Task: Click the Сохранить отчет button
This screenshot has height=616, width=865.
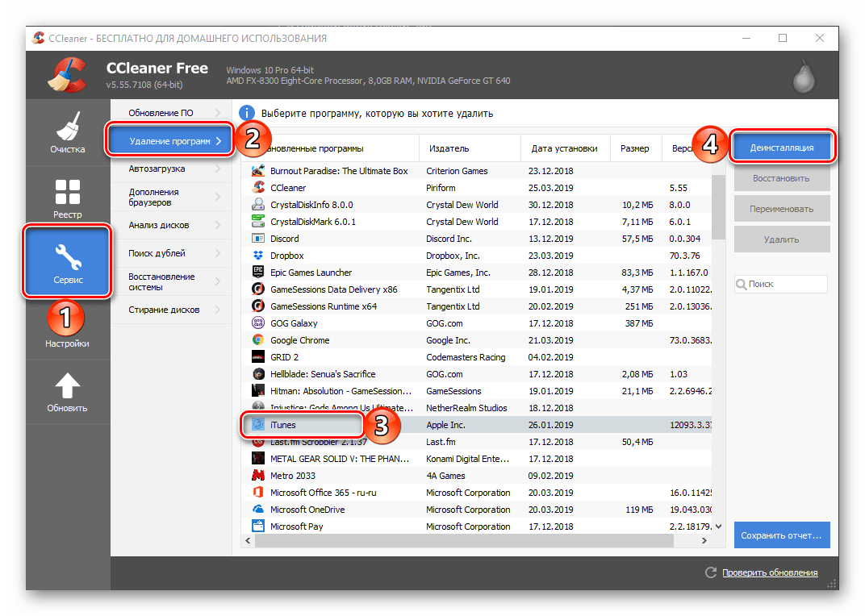Action: (781, 535)
